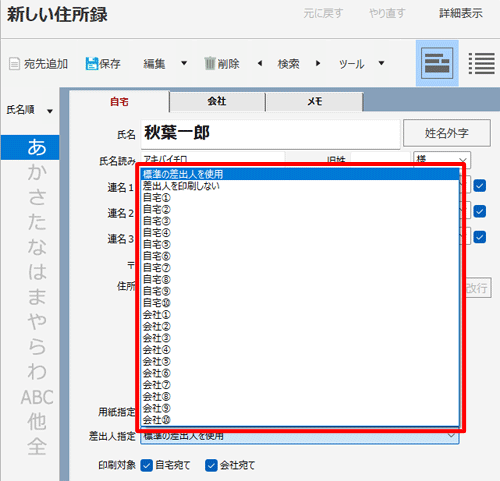Switch to list view layout icon
500x481 pixels.
tap(481, 63)
